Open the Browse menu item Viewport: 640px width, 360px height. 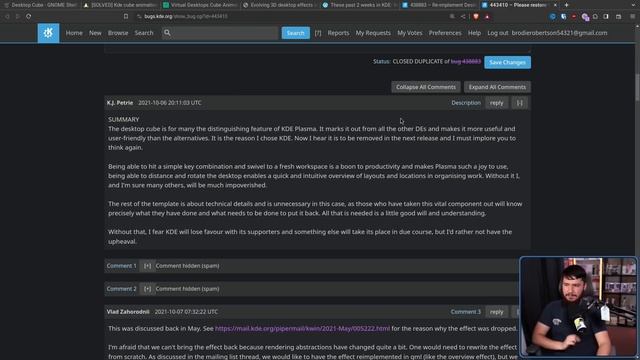click(x=118, y=33)
